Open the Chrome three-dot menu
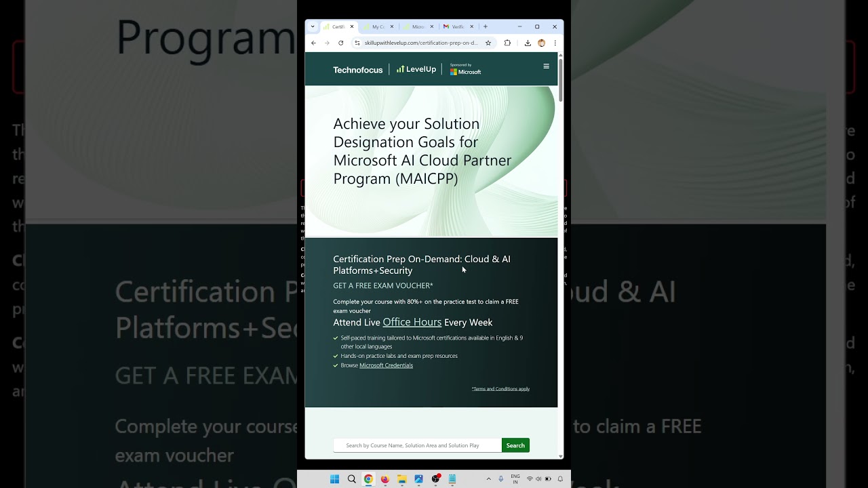868x488 pixels. pyautogui.click(x=555, y=43)
